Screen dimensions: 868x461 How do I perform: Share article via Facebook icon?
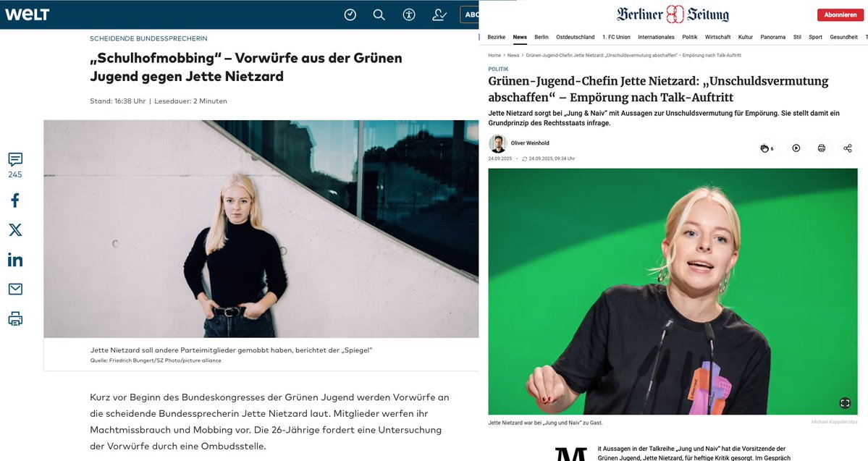click(x=15, y=200)
